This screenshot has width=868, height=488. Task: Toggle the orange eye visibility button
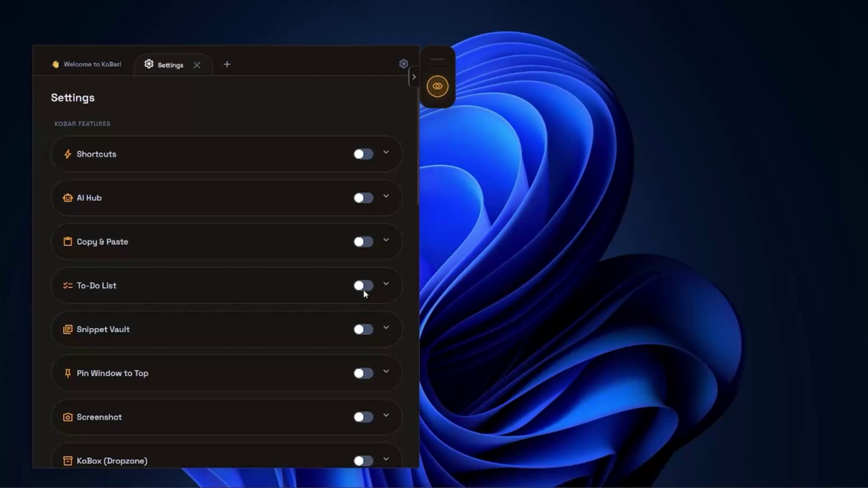click(x=437, y=86)
